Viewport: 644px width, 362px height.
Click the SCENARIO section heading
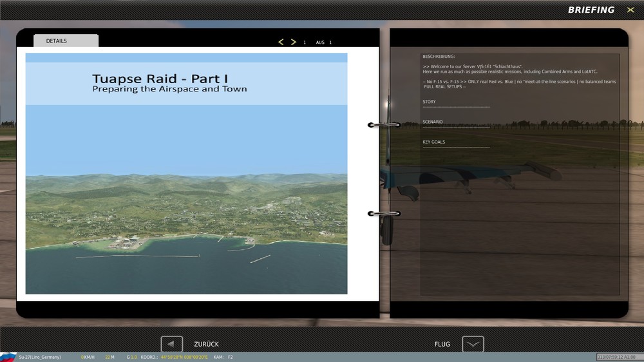(x=433, y=122)
